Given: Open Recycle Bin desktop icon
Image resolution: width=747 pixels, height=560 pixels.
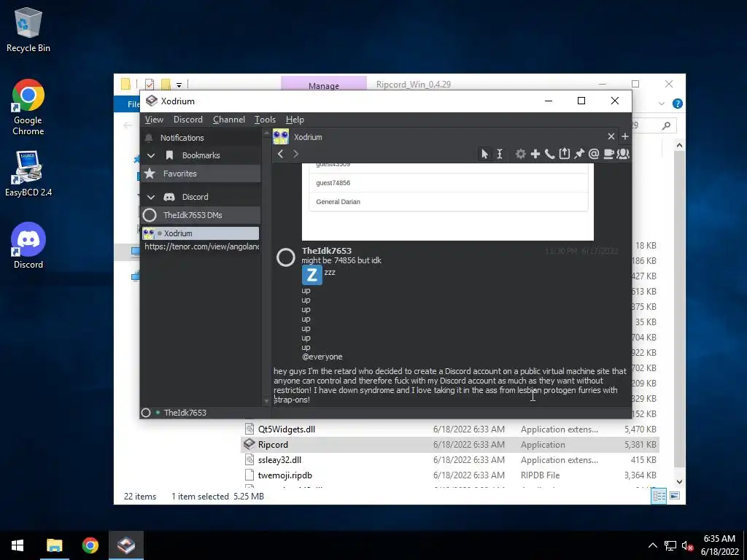Looking at the screenshot, I should pos(28,30).
